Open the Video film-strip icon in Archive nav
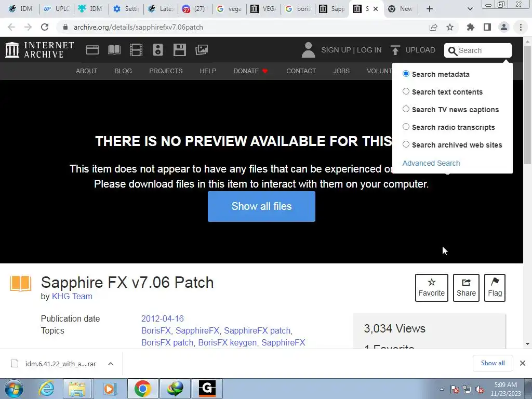 click(136, 50)
